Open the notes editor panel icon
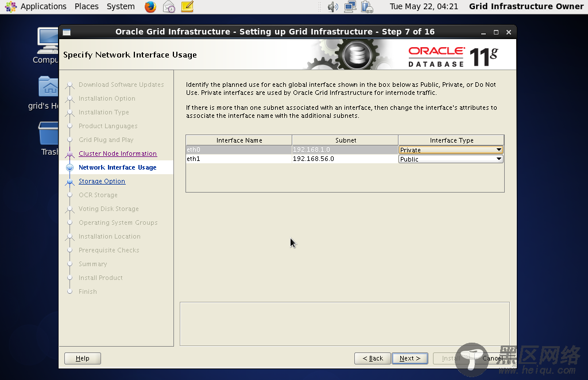This screenshot has width=588, height=380. [187, 7]
